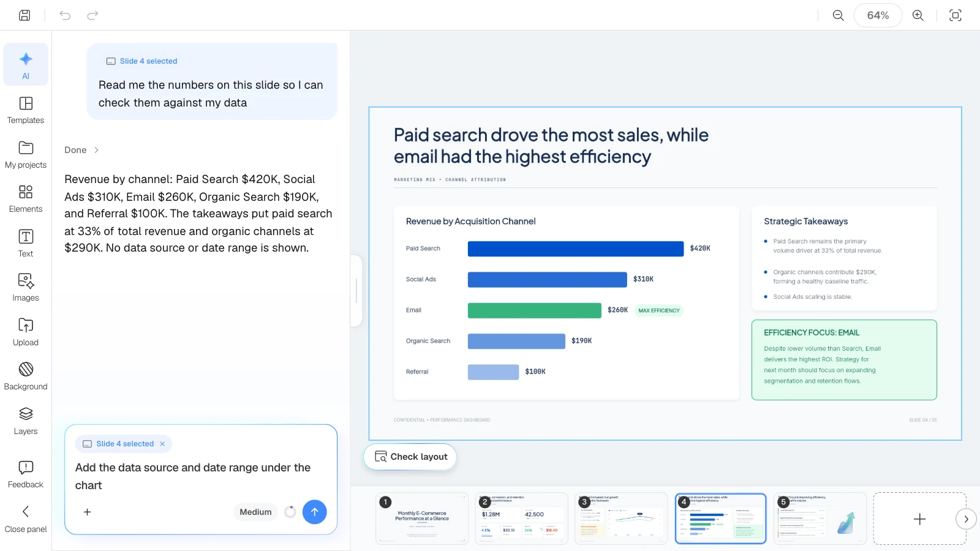
Task: Show next slides in filmstrip
Action: (966, 519)
